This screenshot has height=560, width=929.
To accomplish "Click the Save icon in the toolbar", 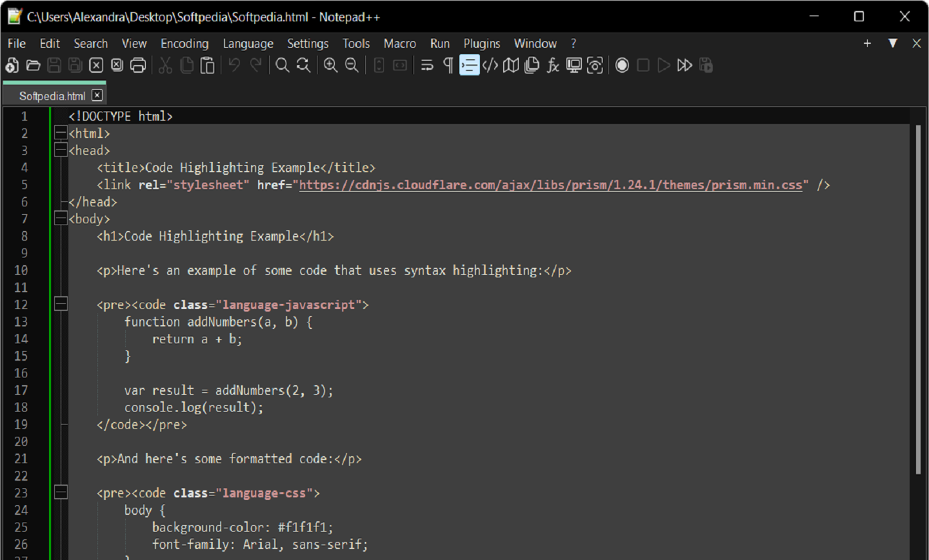I will tap(54, 65).
